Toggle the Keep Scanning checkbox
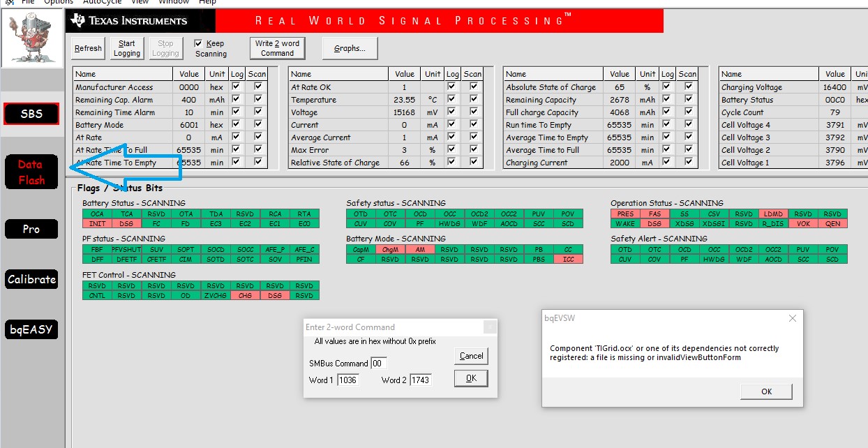This screenshot has height=448, width=868. [198, 43]
